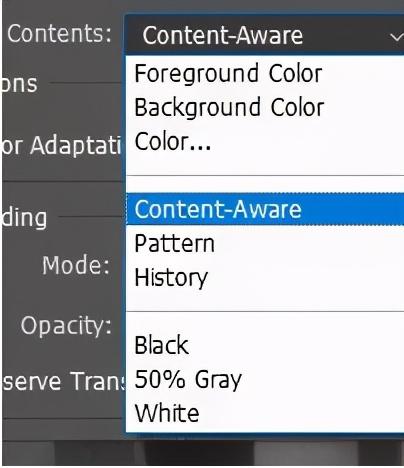Toggle the Preserve Transparency option label
Screen dimensions: 404x468
tap(63, 381)
